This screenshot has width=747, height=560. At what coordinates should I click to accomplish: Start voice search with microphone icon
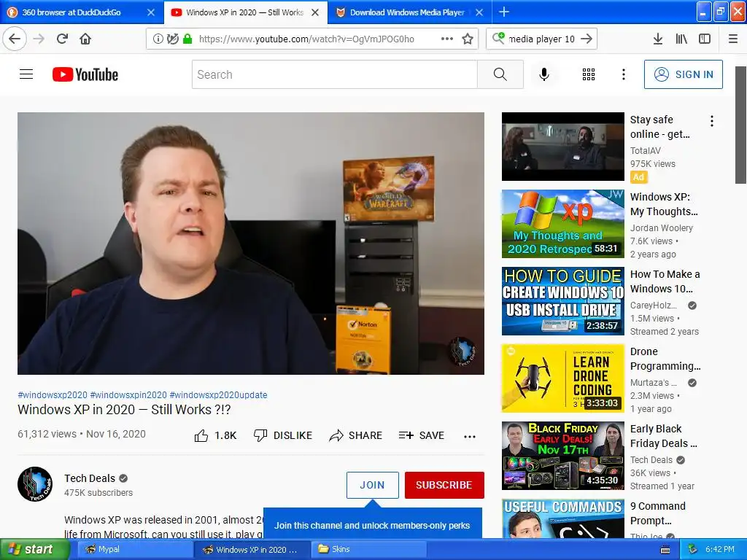544,74
